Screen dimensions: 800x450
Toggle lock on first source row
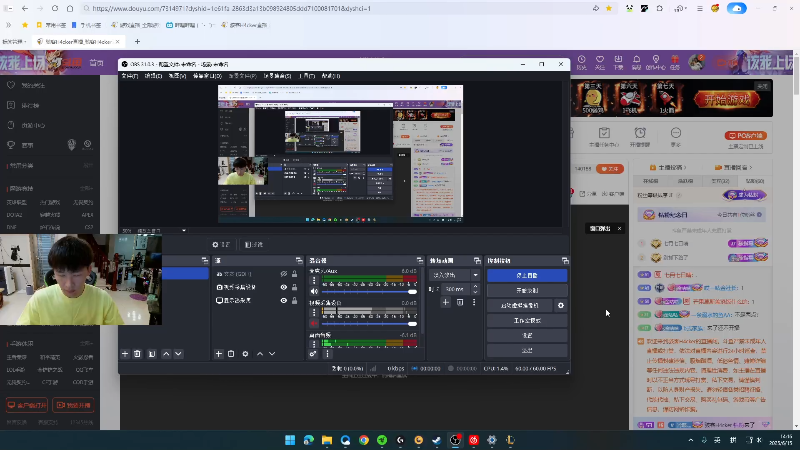tap(294, 274)
